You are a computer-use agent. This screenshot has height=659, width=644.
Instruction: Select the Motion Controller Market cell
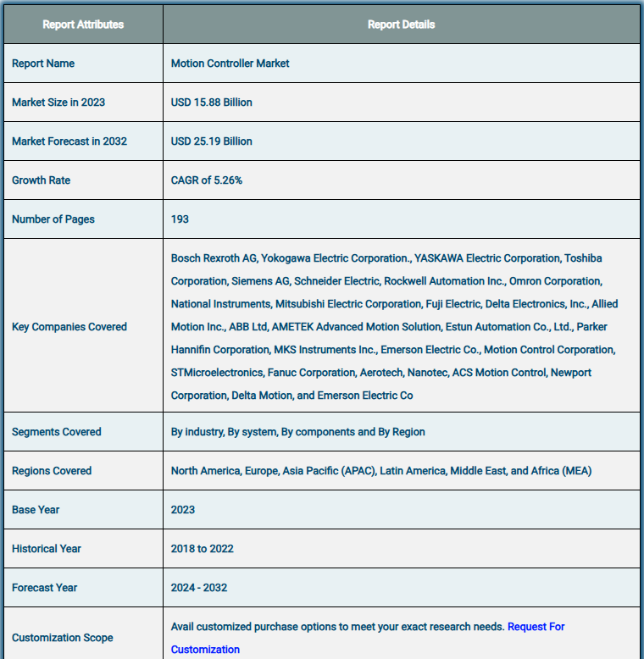(x=230, y=64)
